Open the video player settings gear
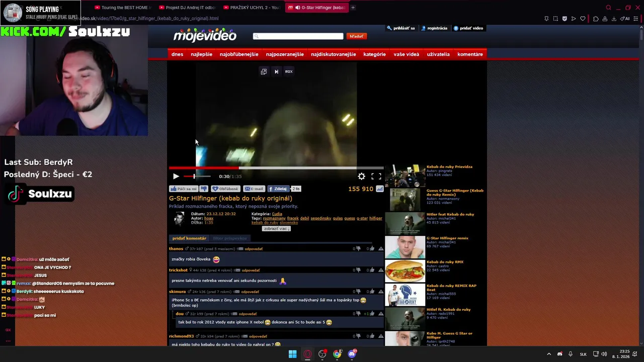Viewport: 644px width, 362px height. (x=361, y=176)
